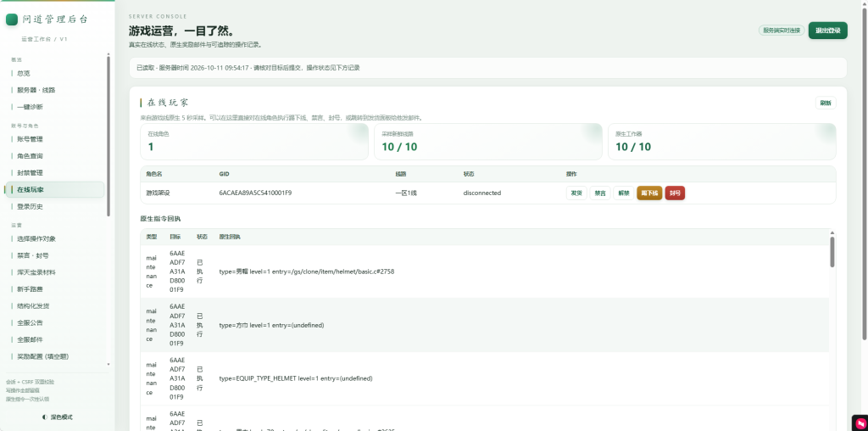Open 选择操作对象 in the sidebar
This screenshot has width=868, height=431.
click(x=54, y=238)
